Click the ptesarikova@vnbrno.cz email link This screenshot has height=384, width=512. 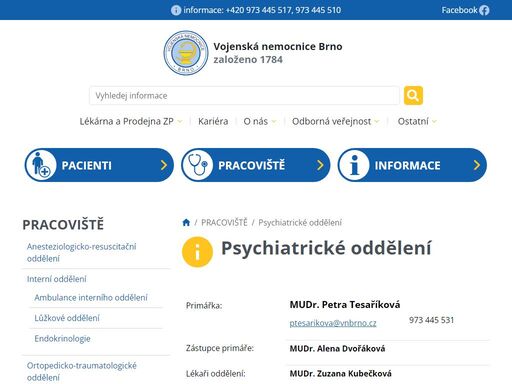pyautogui.click(x=333, y=323)
